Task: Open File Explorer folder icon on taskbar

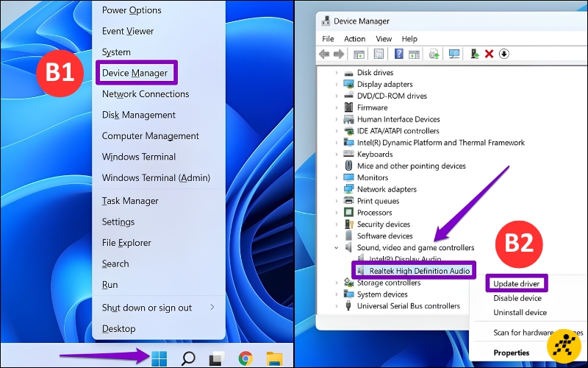Action: pos(274,358)
